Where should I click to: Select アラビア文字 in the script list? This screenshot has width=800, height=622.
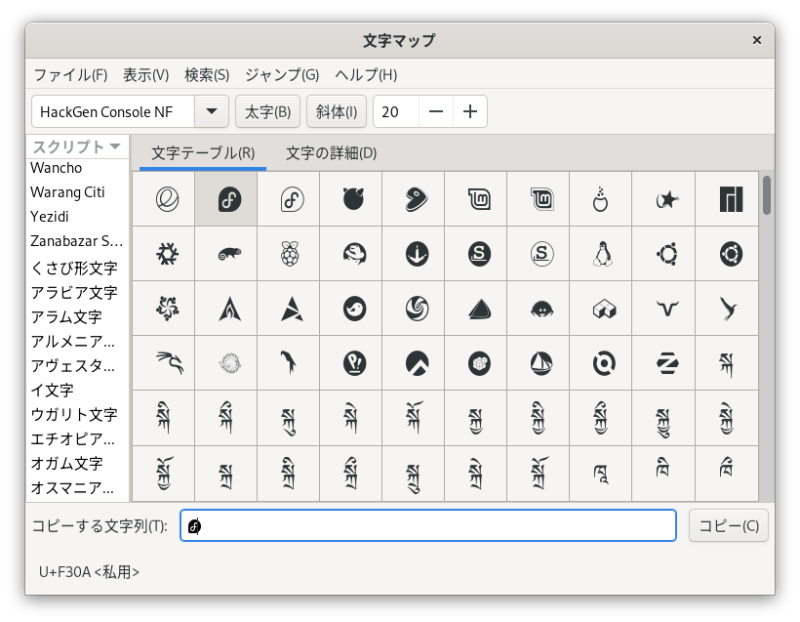tap(74, 293)
